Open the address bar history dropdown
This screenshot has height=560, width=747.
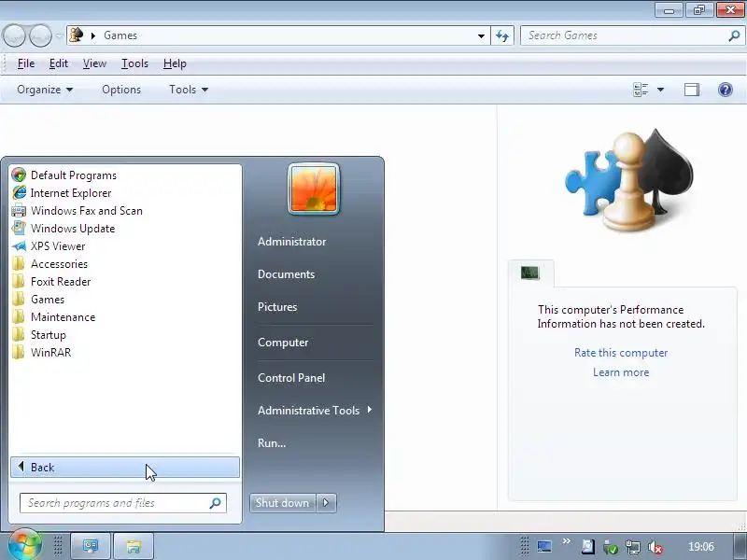click(x=481, y=35)
